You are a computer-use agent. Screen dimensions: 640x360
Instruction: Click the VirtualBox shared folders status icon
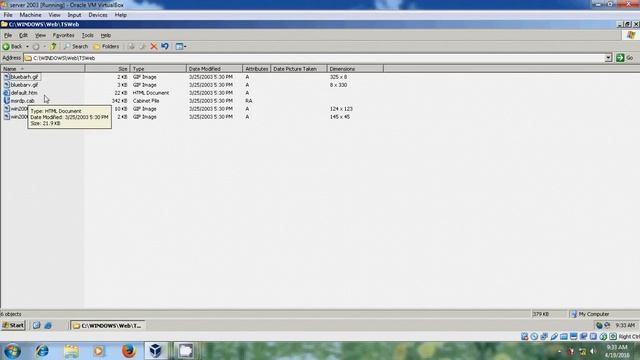pos(564,336)
